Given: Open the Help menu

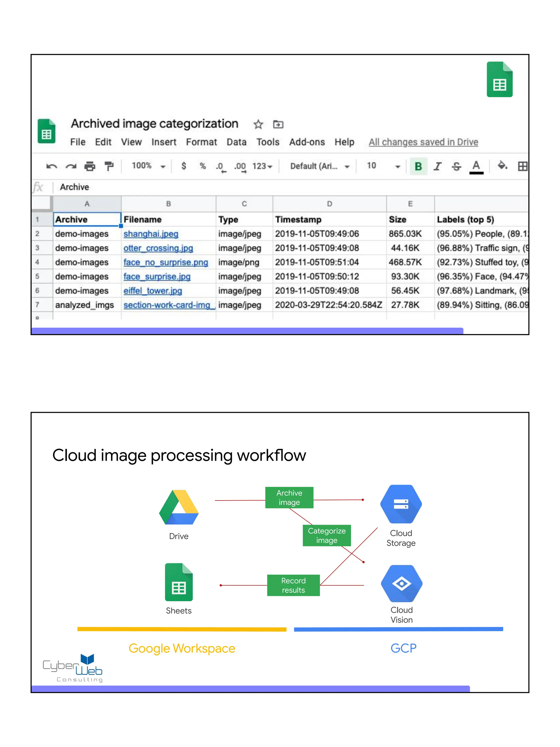Looking at the screenshot, I should point(344,142).
